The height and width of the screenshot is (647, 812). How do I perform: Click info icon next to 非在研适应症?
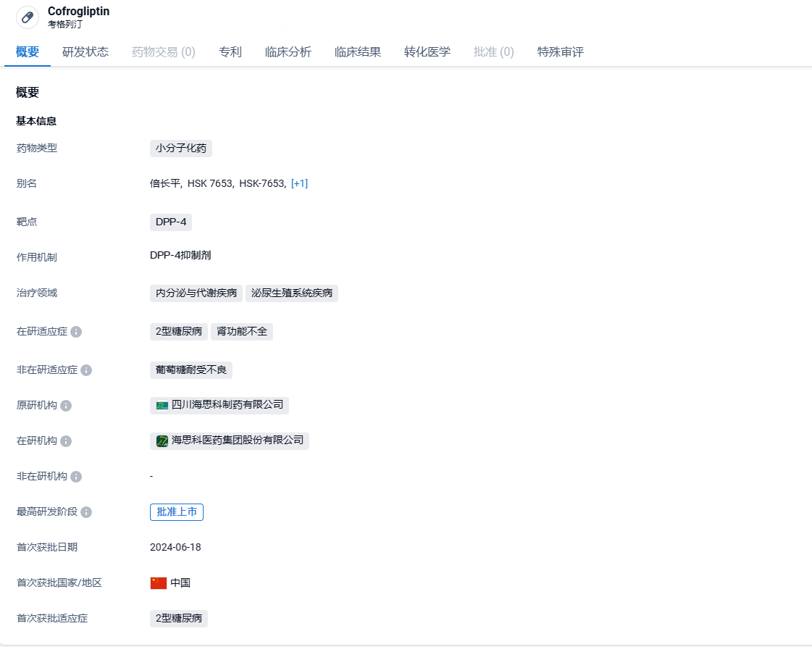pyautogui.click(x=86, y=370)
